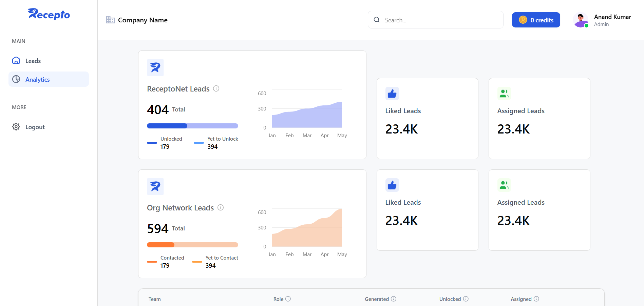Open the Anand Kumar profile menu
Screen dimensions: 644x306
pos(603,20)
